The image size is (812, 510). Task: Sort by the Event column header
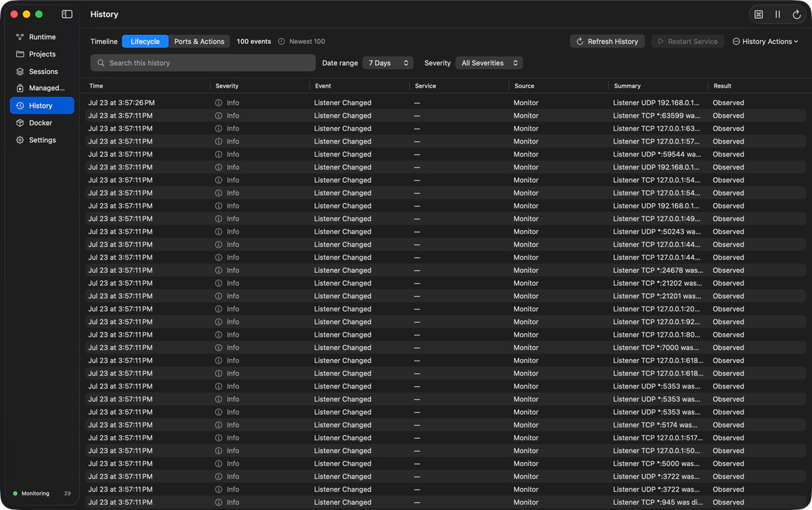(323, 86)
